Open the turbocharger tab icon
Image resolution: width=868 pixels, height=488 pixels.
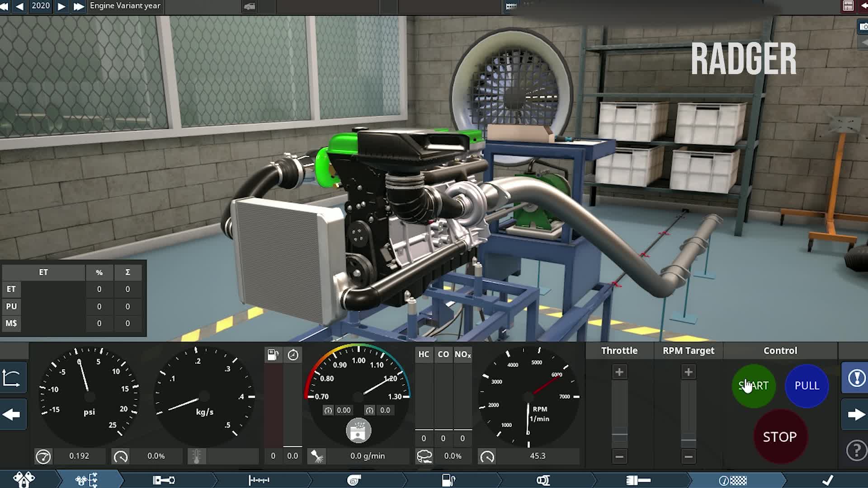(354, 480)
